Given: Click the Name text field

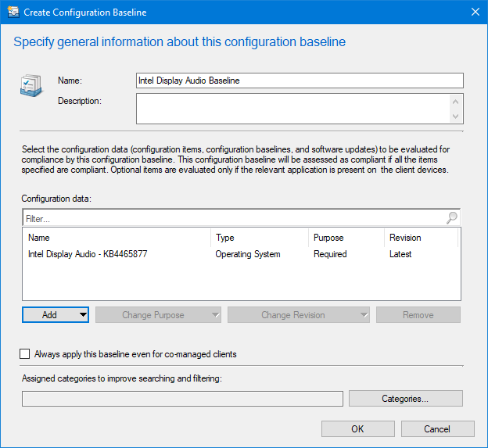Looking at the screenshot, I should click(x=300, y=81).
